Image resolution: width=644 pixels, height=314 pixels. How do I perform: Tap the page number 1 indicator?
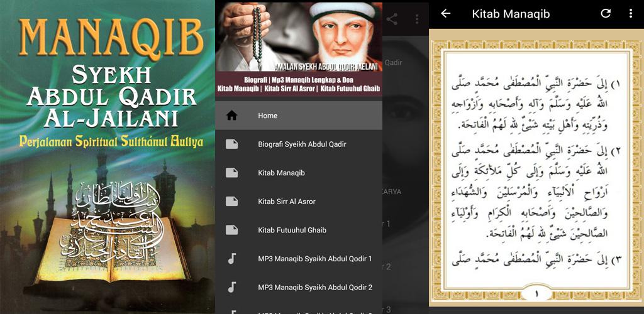coord(536,293)
